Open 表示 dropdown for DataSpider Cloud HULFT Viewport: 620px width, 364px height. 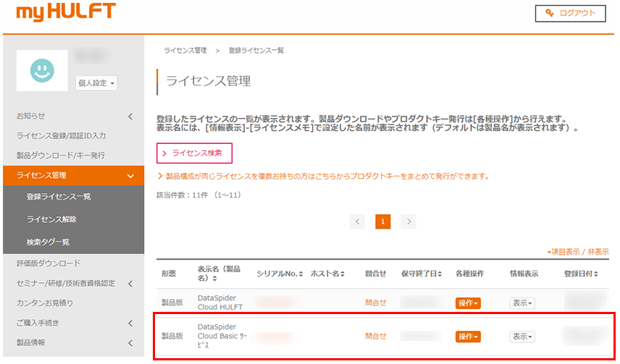click(521, 303)
